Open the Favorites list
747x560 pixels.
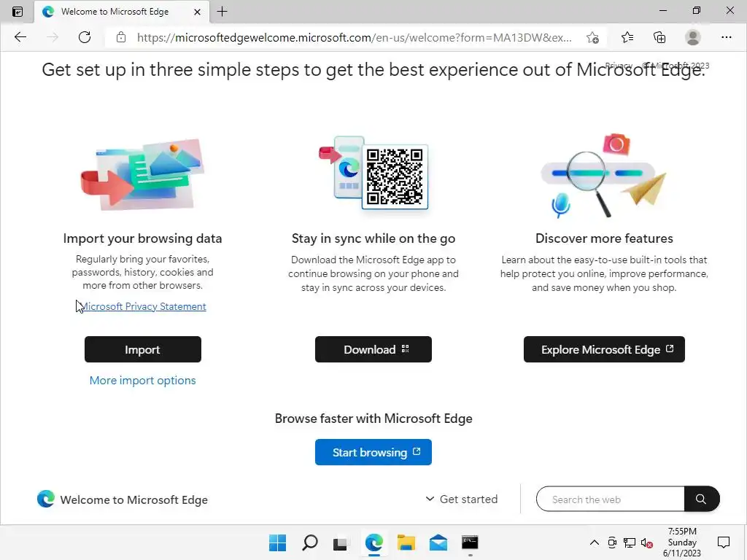click(x=627, y=37)
